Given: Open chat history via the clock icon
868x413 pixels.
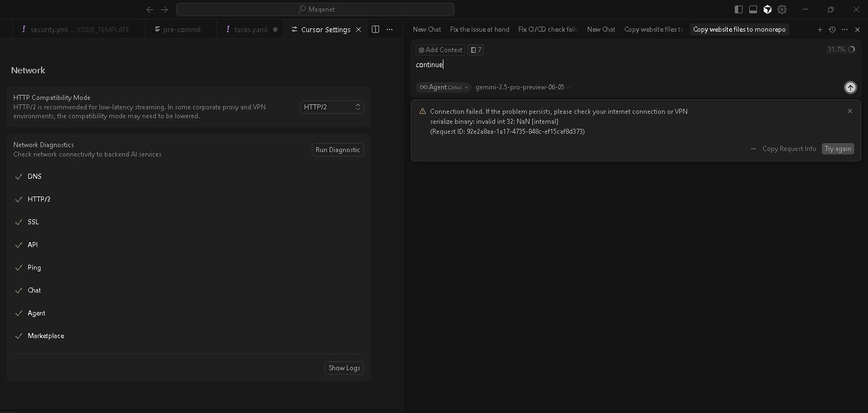Looking at the screenshot, I should click(x=832, y=29).
